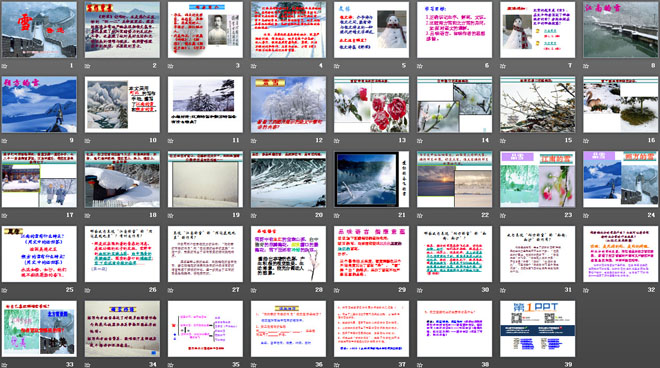The height and width of the screenshot is (368, 660).
Task: Select slide 30 thumbnail with cyan highlighted text
Action: 455,254
